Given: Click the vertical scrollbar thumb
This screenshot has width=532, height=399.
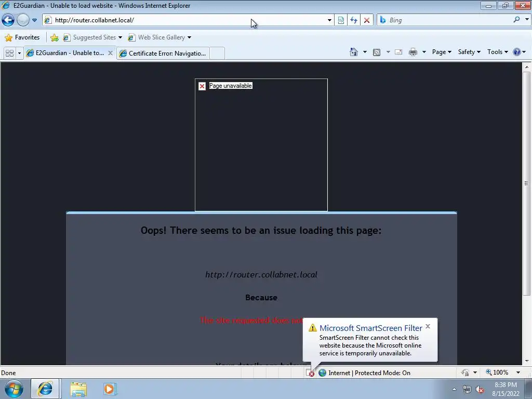Looking at the screenshot, I should pyautogui.click(x=527, y=183).
